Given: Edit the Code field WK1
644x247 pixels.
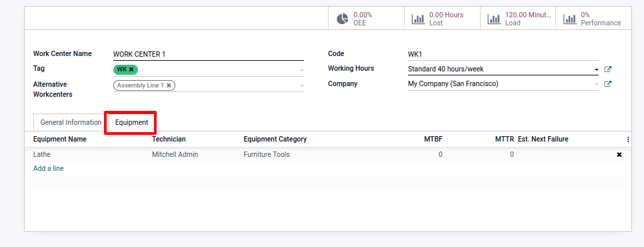Looking at the screenshot, I should (x=503, y=54).
